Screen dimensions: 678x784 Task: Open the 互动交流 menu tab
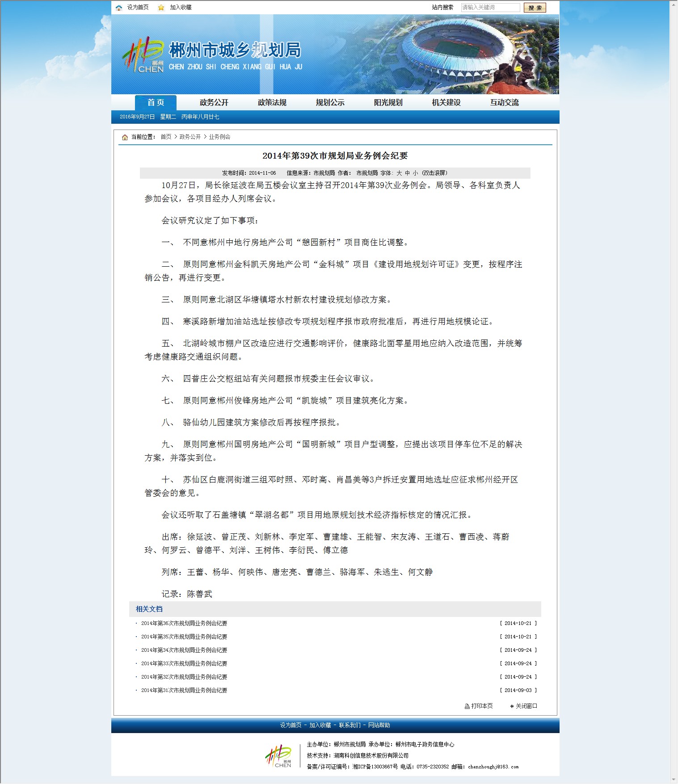pyautogui.click(x=505, y=103)
